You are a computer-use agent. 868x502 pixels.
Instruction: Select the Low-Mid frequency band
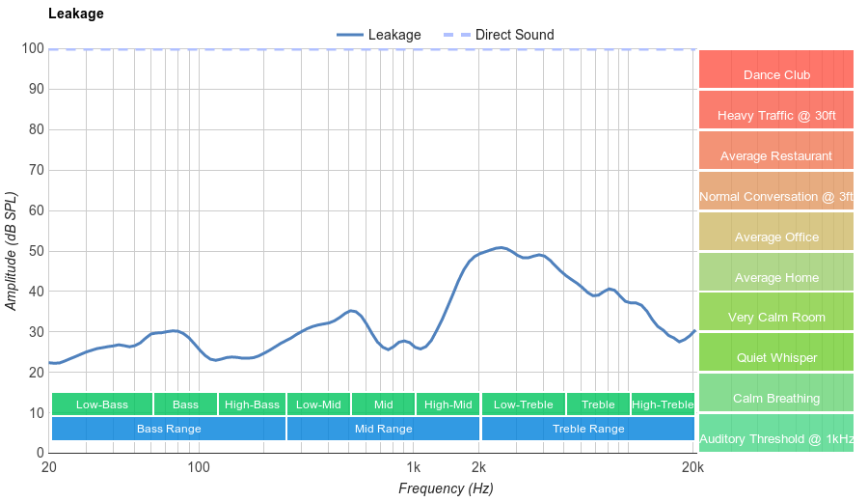click(x=318, y=404)
